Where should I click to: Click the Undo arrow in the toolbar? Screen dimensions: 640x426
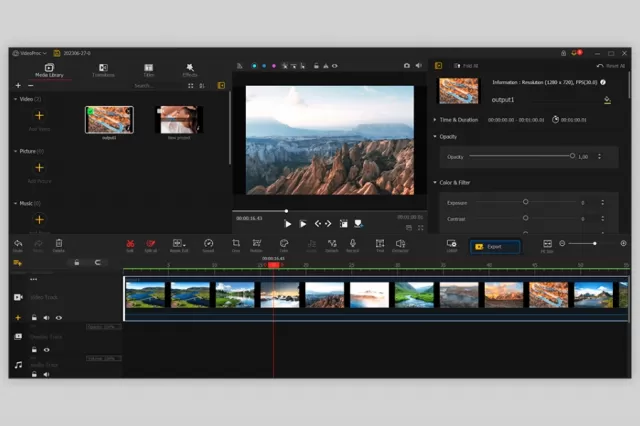(x=18, y=245)
